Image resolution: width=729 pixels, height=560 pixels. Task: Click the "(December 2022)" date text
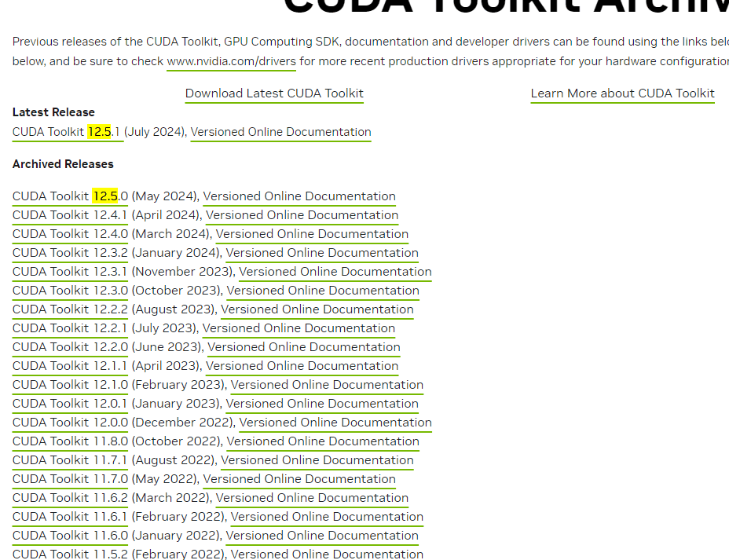pyautogui.click(x=184, y=422)
